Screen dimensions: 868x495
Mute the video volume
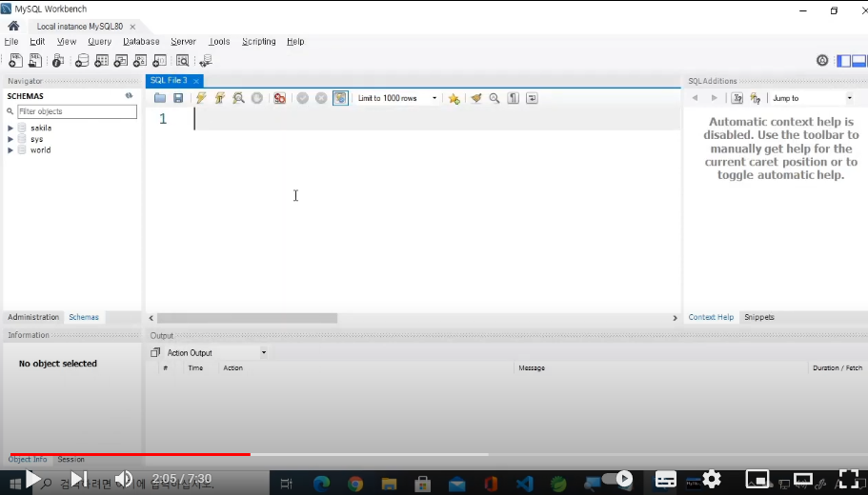click(124, 479)
